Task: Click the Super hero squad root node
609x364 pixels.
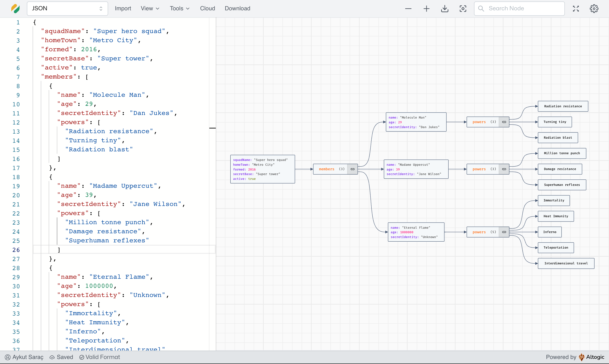Action: click(x=263, y=169)
